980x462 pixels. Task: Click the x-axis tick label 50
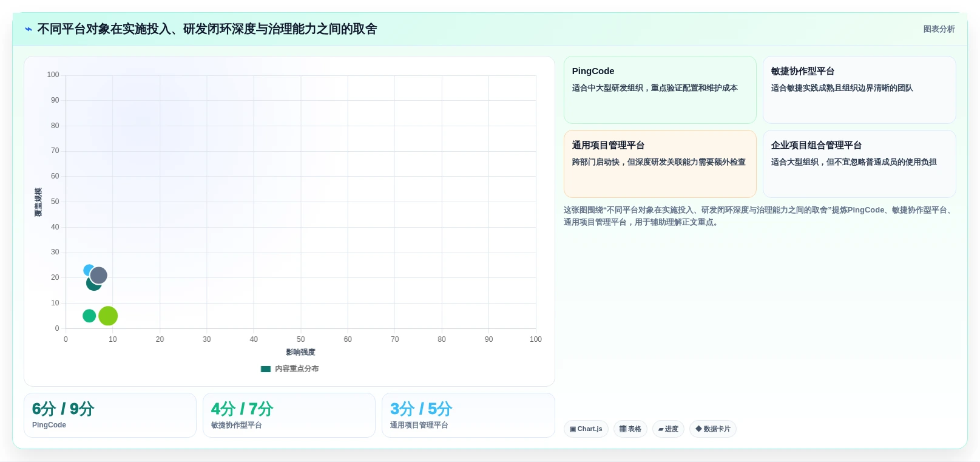[x=301, y=339]
